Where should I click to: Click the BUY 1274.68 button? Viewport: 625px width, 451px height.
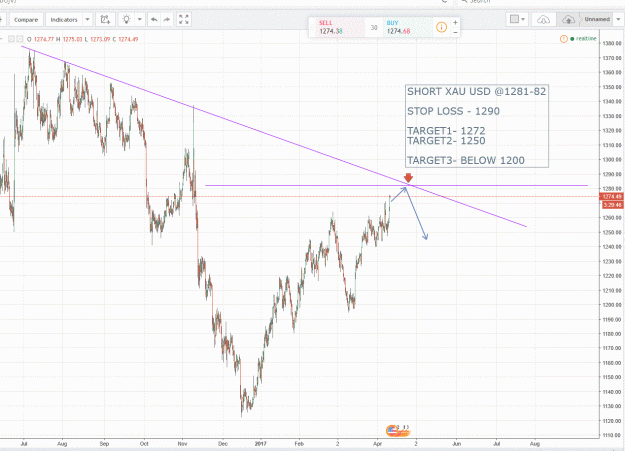tap(408, 27)
